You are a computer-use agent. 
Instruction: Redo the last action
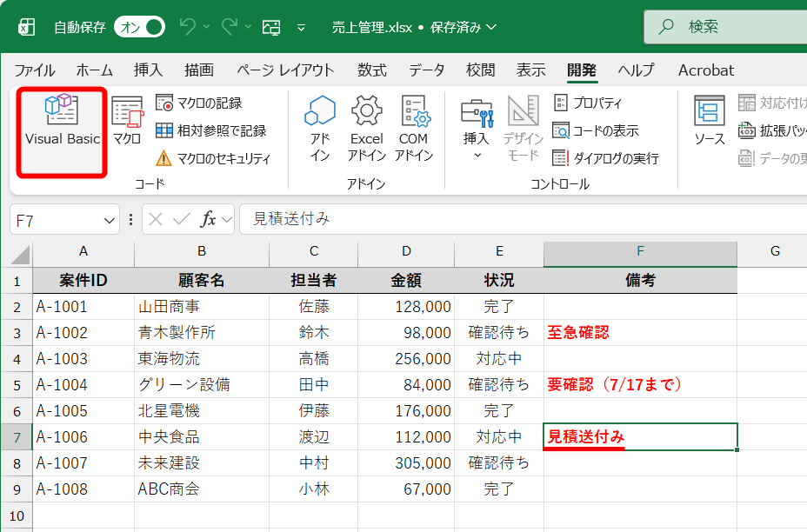tap(230, 27)
